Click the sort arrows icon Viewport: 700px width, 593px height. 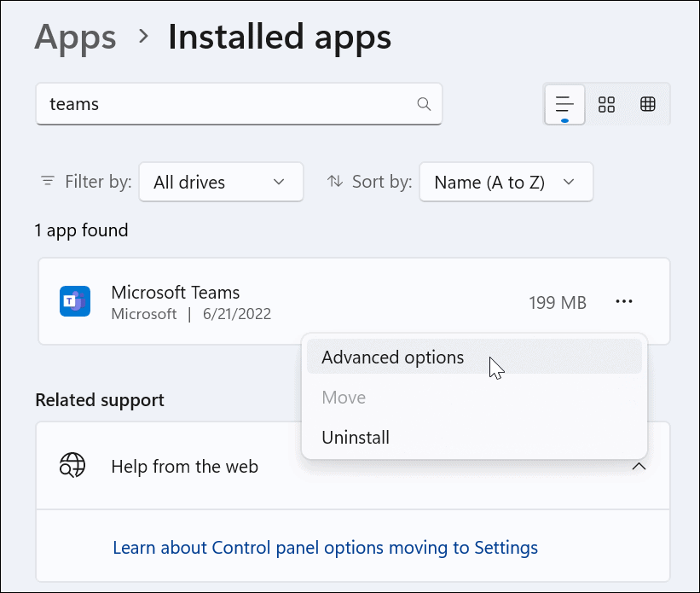tap(335, 182)
